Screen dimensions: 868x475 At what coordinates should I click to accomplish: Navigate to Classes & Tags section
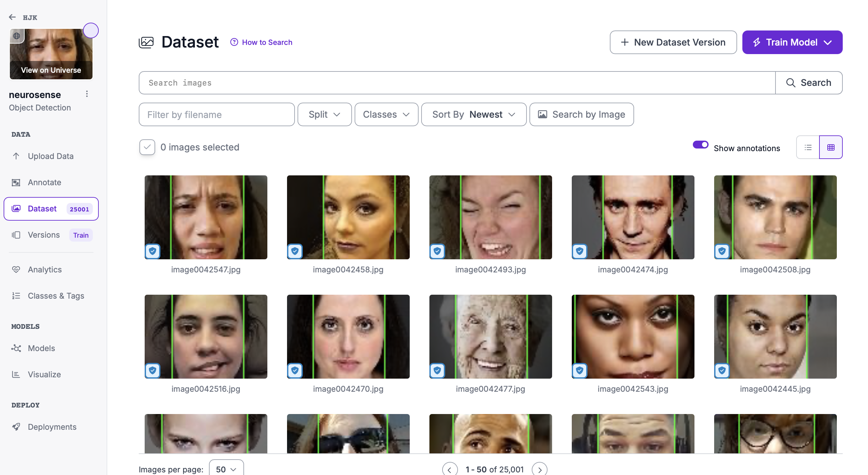pos(56,296)
